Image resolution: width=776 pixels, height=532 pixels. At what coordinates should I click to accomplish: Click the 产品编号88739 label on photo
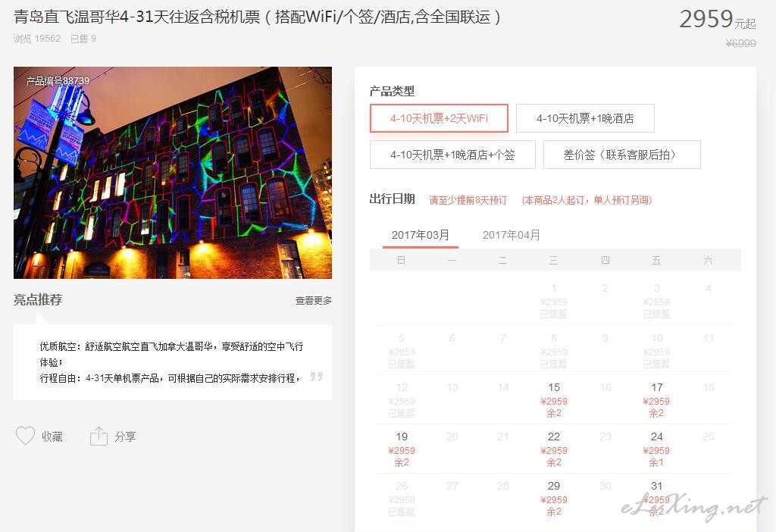click(58, 80)
